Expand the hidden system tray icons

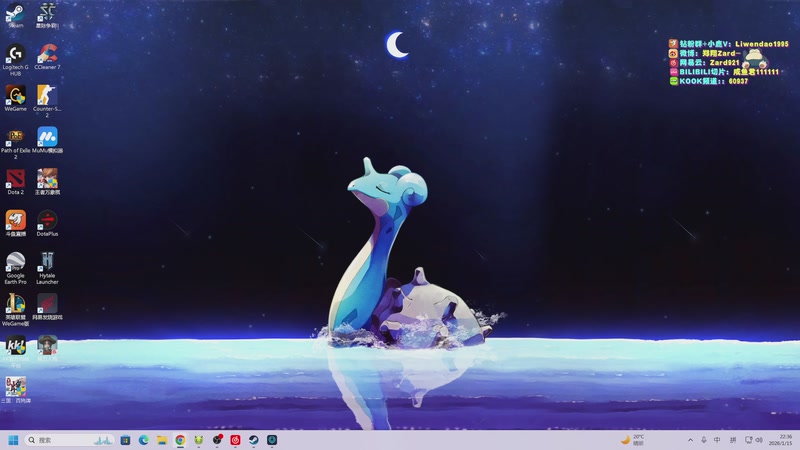(690, 440)
